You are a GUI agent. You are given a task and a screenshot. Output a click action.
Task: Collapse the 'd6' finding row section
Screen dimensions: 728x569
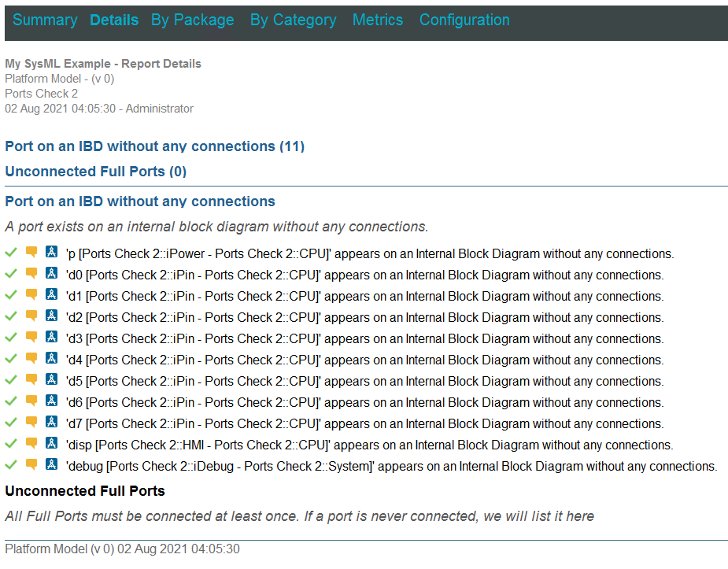coord(11,401)
